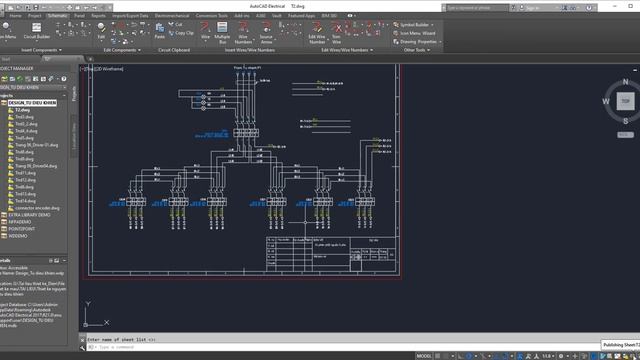Select the Multiple Bus tool
The width and height of the screenshot is (640, 360).
click(222, 33)
